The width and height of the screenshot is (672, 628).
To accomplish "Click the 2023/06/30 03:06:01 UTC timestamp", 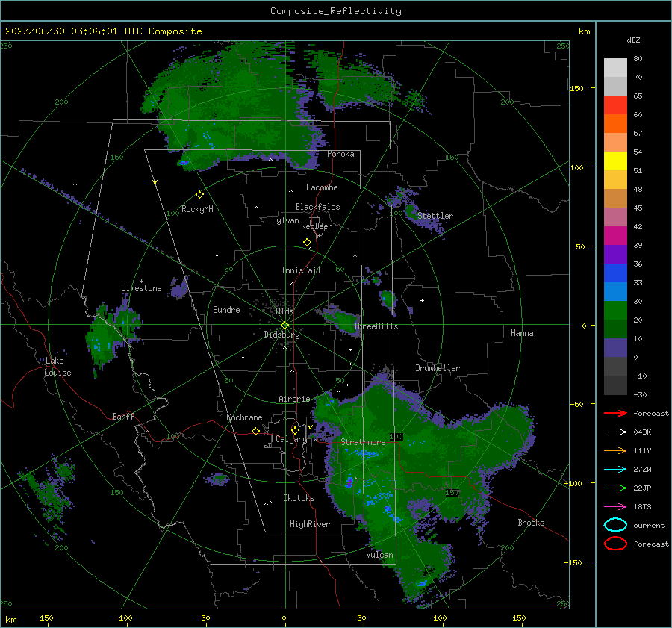I will 73,31.
